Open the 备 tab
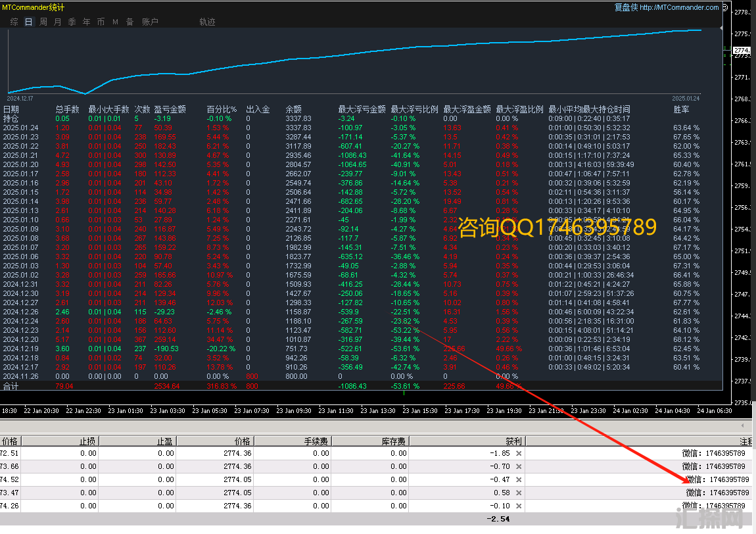This screenshot has height=534, width=756. click(x=130, y=22)
